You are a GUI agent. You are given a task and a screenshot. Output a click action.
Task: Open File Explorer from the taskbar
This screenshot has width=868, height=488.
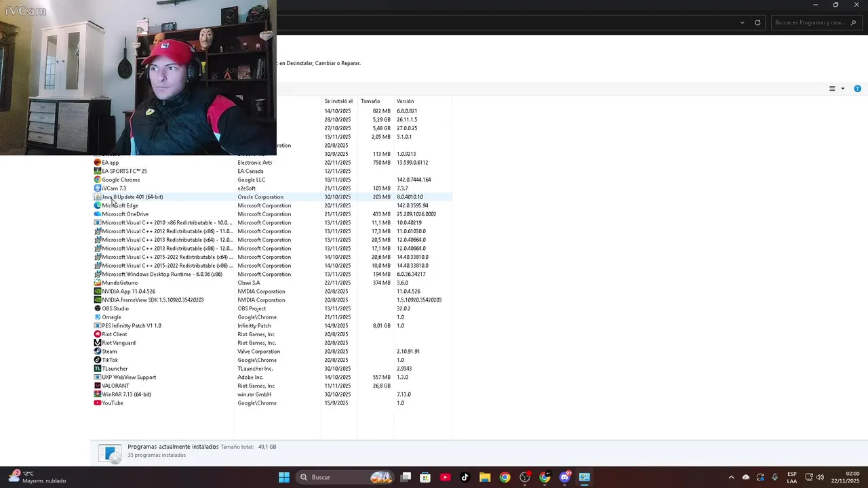(x=485, y=477)
